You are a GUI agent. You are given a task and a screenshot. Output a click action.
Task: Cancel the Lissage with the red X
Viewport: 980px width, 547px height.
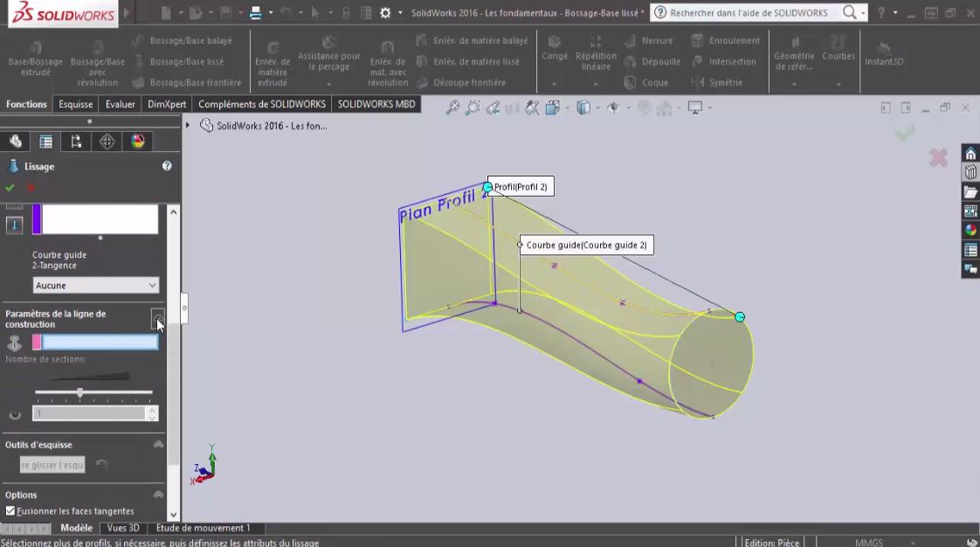[31, 188]
